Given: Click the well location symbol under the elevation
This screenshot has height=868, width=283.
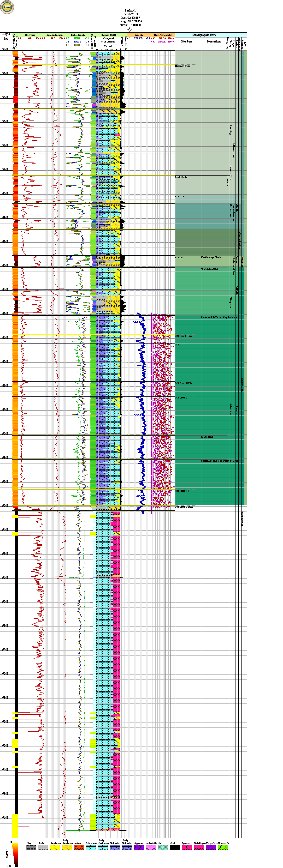Looking at the screenshot, I should pos(130,29).
